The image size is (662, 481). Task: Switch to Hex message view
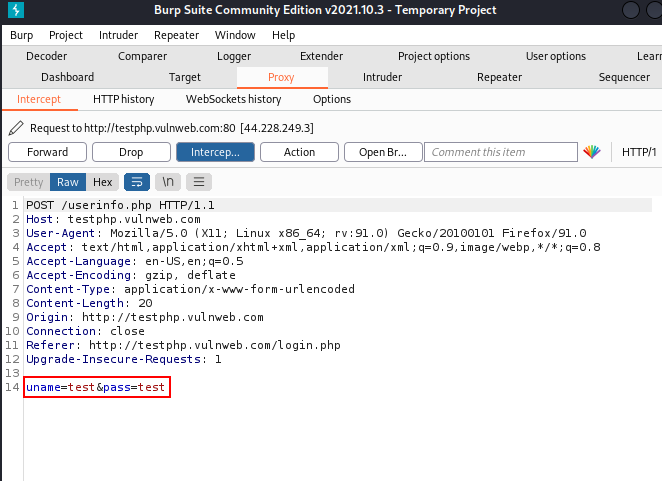click(103, 182)
